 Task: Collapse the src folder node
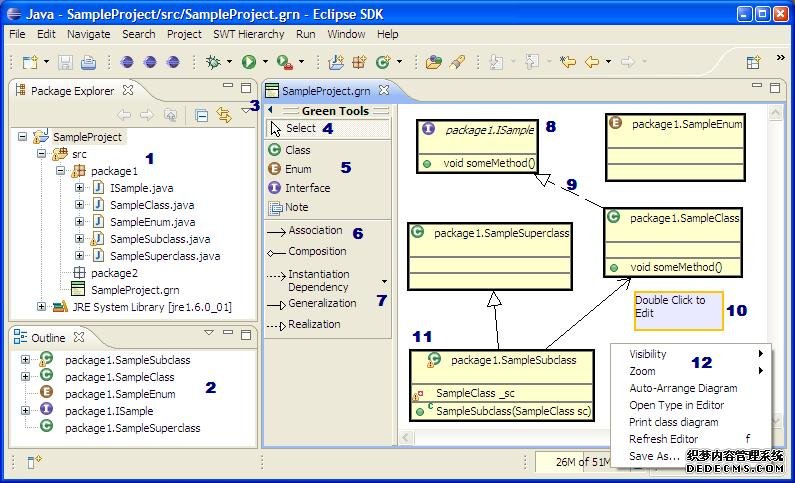pos(42,154)
